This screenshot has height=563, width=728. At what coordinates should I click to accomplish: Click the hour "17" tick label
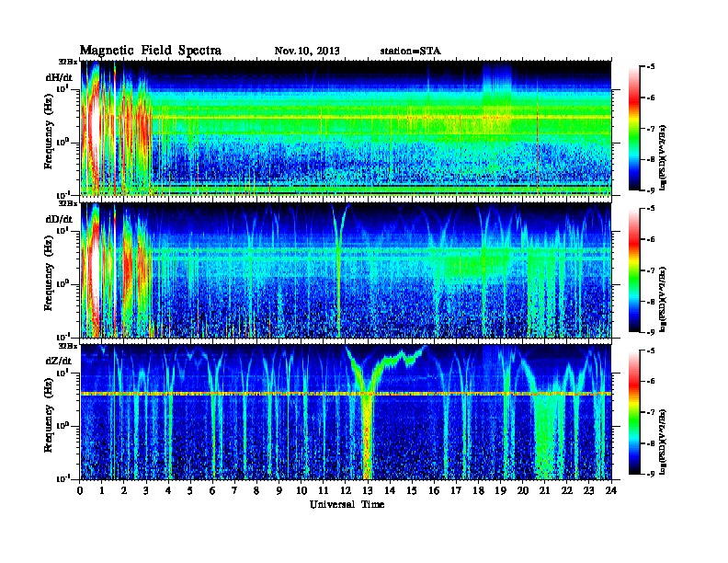[x=457, y=490]
